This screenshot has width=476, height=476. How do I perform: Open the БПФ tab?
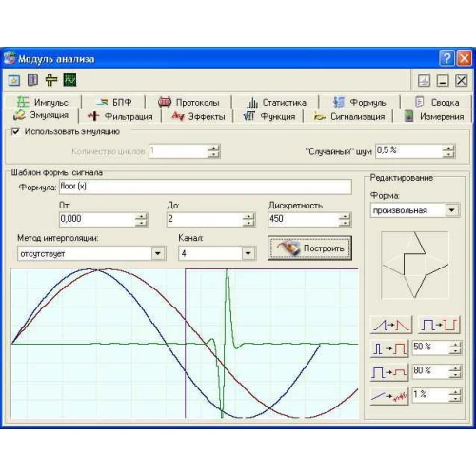pos(113,102)
